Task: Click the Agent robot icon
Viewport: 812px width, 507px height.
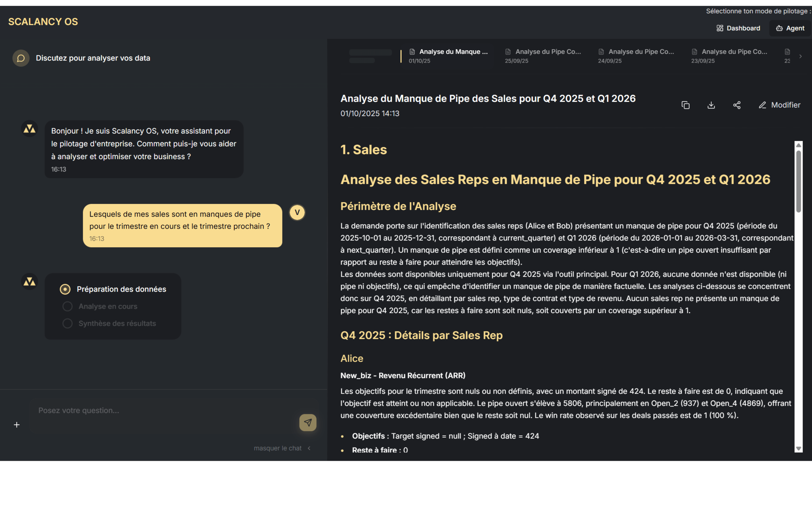Action: point(779,28)
